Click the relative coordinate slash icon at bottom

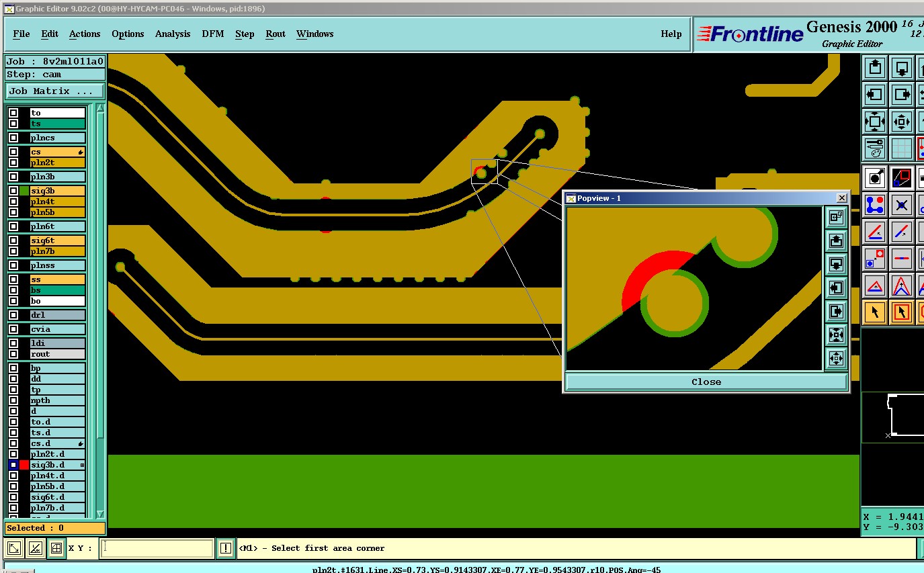pyautogui.click(x=35, y=548)
